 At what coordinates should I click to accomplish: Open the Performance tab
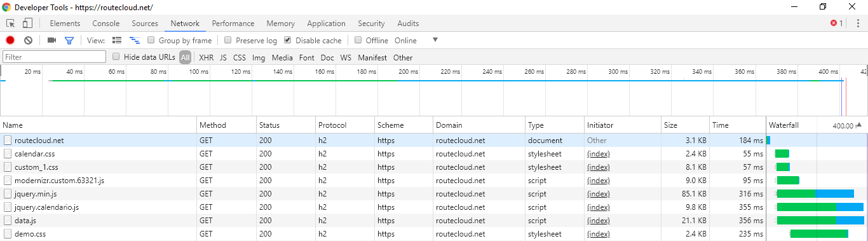[233, 24]
